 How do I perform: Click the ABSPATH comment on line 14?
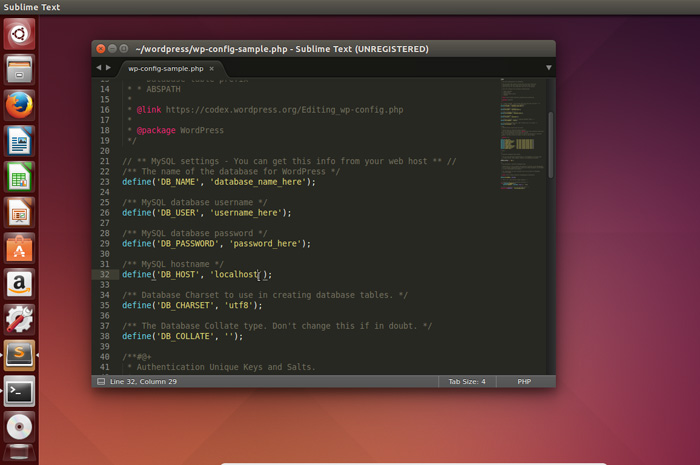click(x=163, y=89)
